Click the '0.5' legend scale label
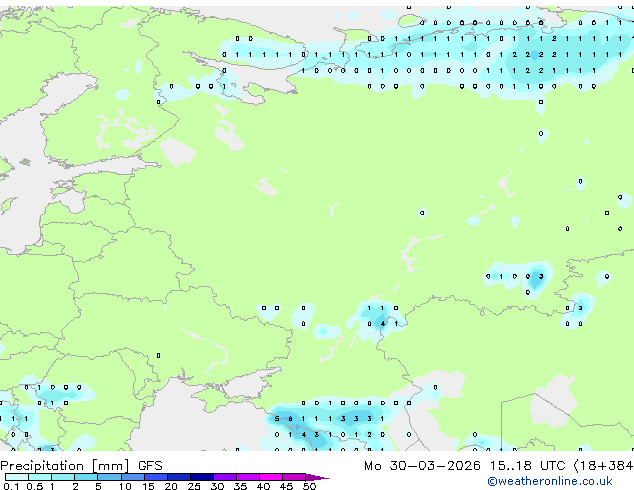The width and height of the screenshot is (634, 490). click(x=35, y=486)
